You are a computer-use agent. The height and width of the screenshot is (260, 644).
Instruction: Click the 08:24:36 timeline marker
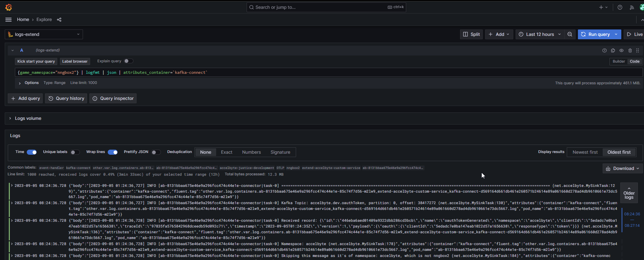(632, 214)
